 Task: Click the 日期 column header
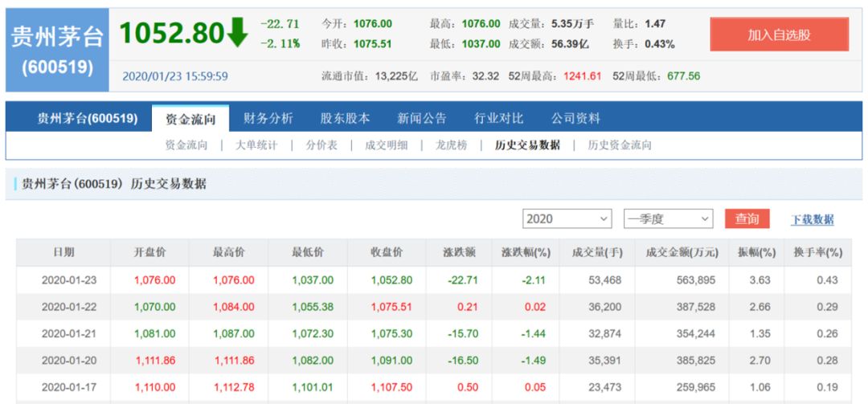point(63,252)
